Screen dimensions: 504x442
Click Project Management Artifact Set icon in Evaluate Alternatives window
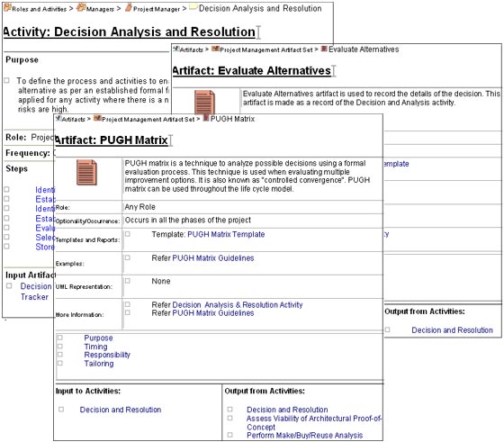215,49
